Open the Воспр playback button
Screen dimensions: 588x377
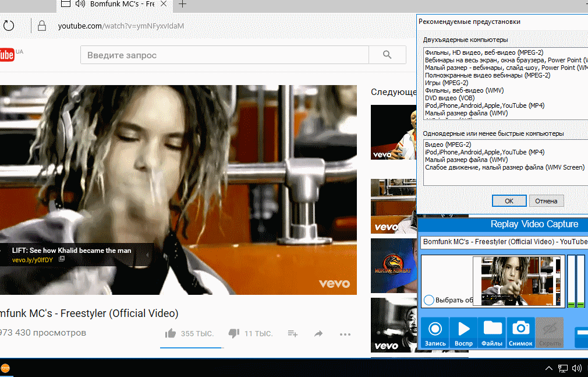pos(463,333)
